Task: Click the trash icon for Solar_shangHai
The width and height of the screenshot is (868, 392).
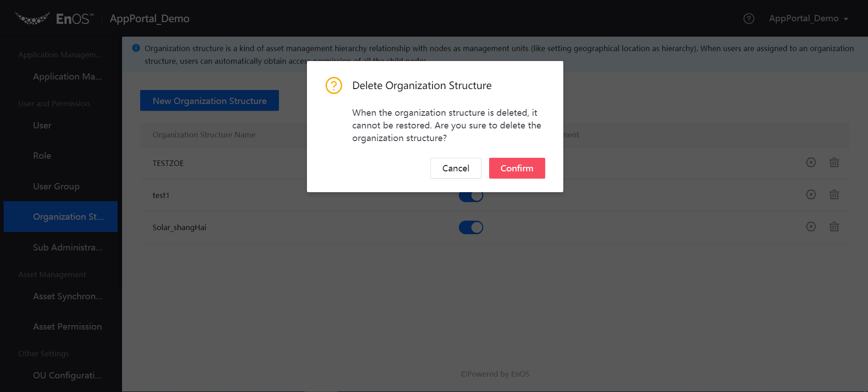Action: coord(834,227)
